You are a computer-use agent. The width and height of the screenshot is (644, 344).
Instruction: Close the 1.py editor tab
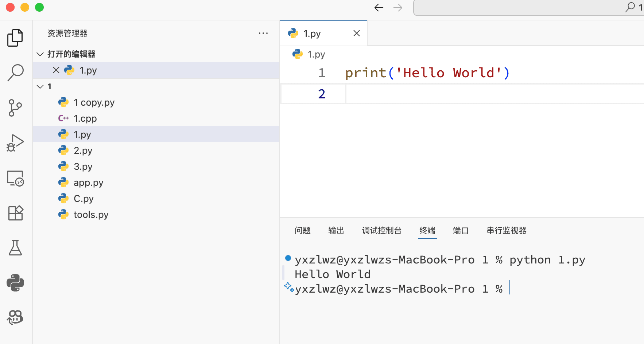coord(357,34)
